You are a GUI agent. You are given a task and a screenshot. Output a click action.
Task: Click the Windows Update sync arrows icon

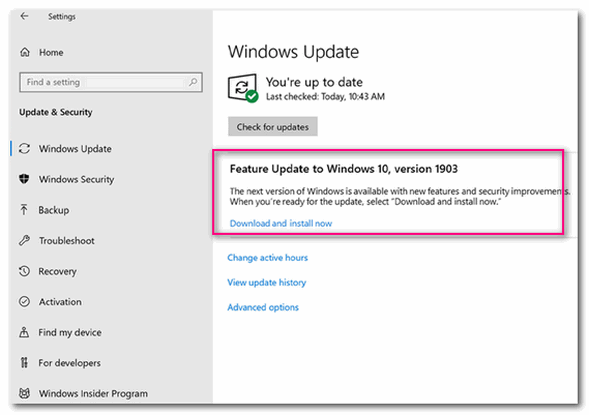(x=24, y=149)
